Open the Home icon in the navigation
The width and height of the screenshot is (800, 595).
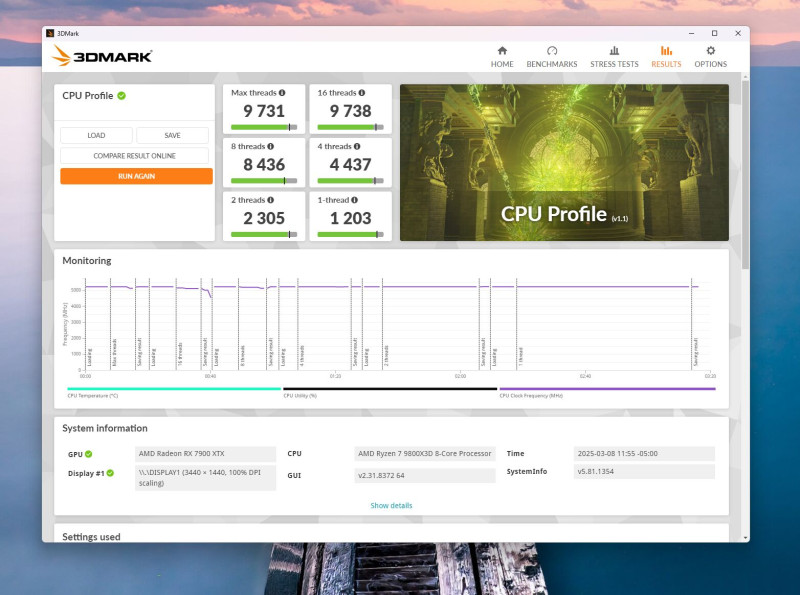(502, 51)
